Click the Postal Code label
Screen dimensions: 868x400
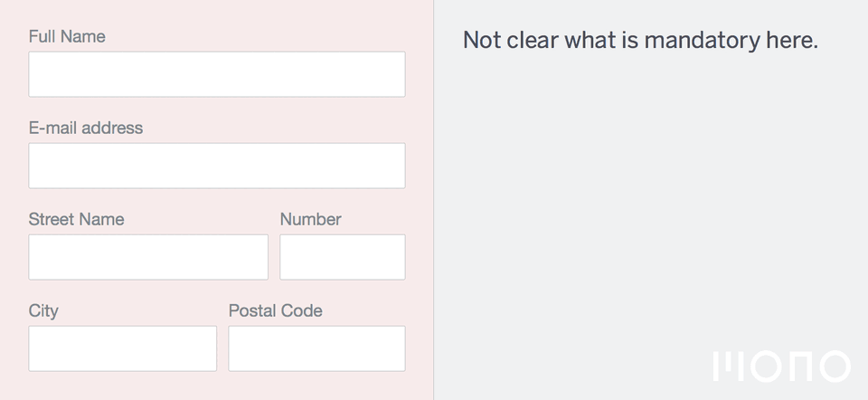pyautogui.click(x=276, y=310)
